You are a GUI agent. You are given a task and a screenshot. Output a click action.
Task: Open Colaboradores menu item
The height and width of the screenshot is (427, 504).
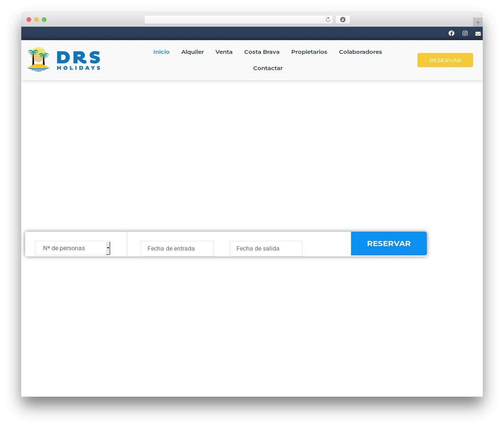click(360, 52)
